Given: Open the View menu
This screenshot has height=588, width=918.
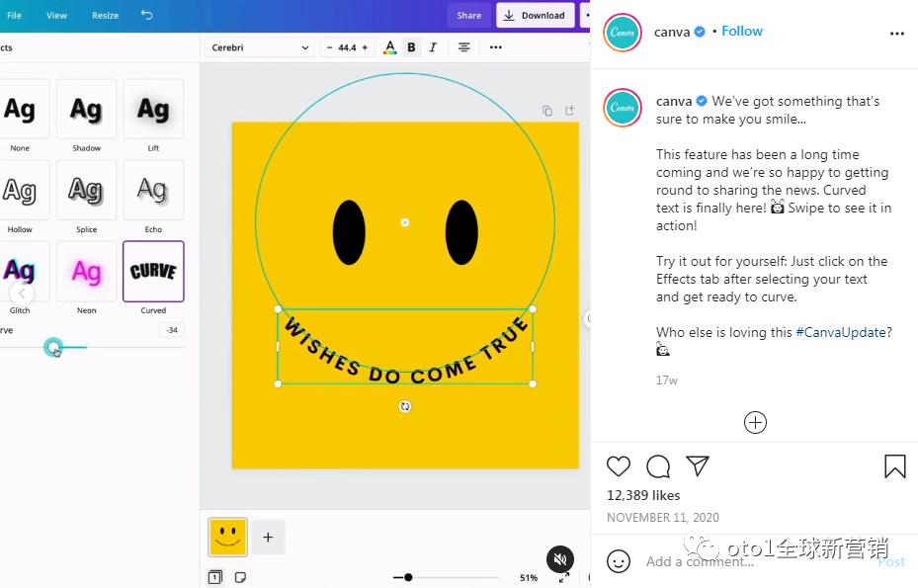Looking at the screenshot, I should (56, 15).
